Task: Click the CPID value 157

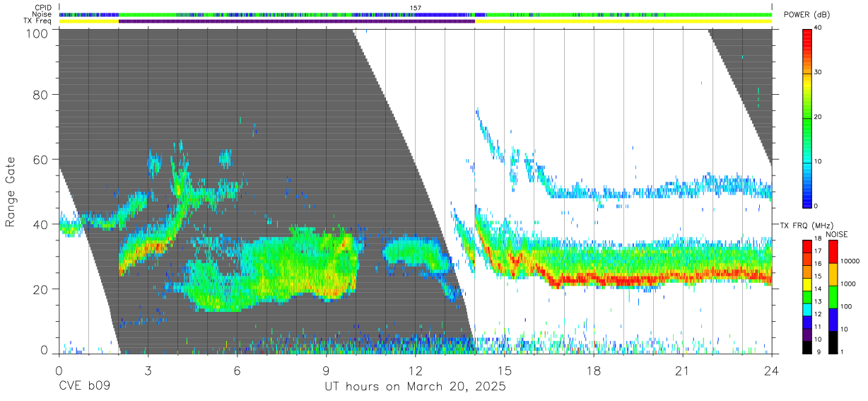Action: click(x=416, y=8)
